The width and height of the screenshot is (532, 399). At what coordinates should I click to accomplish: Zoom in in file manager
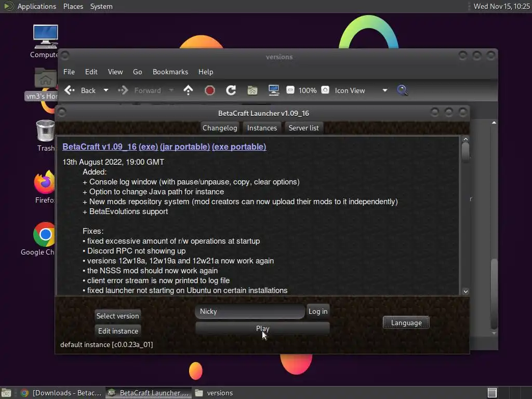click(325, 90)
